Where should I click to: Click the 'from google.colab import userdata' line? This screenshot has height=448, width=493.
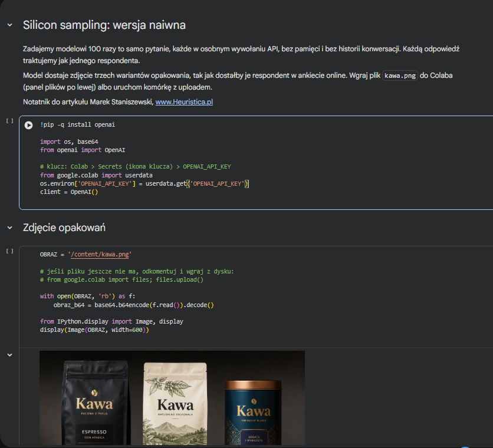[x=96, y=175]
